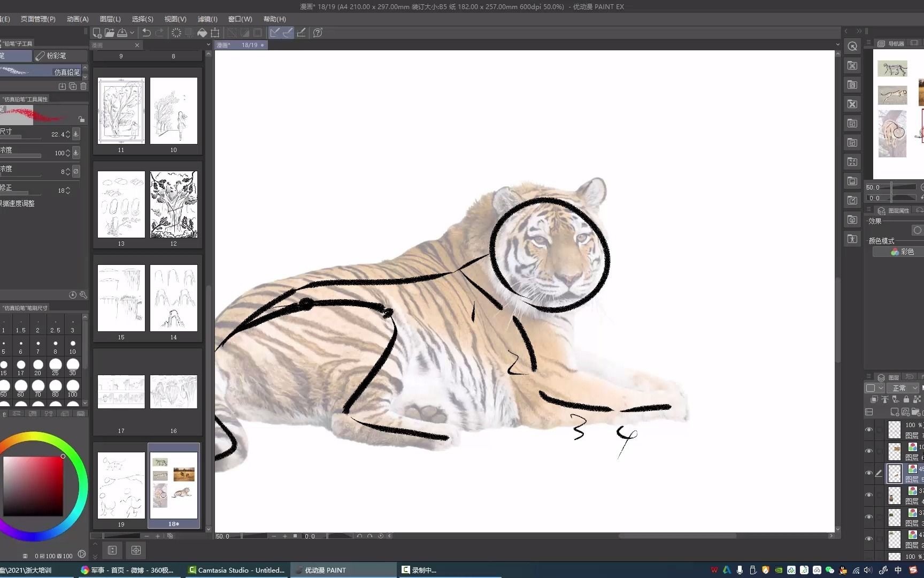Click the new raster layer icon
Image resolution: width=924 pixels, height=578 pixels.
894,412
